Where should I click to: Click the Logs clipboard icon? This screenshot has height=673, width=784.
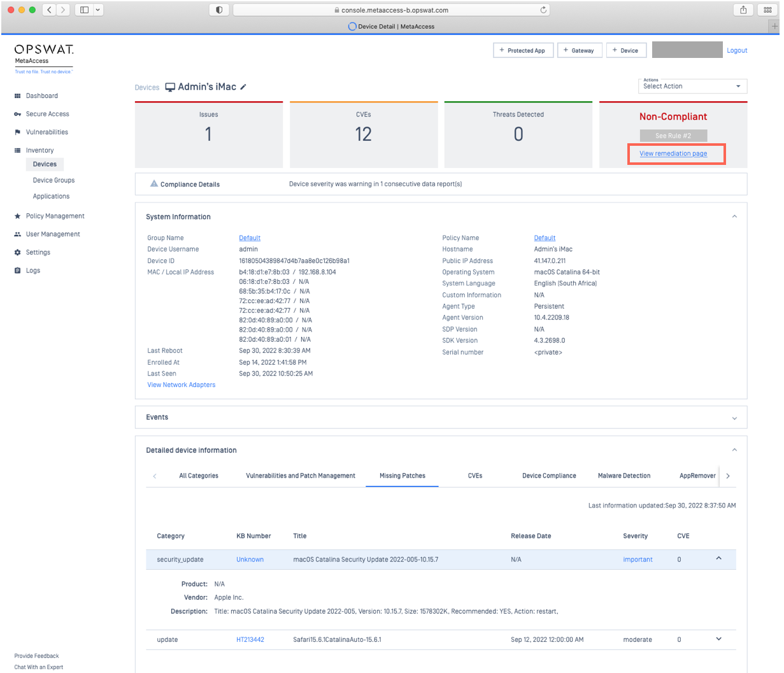pyautogui.click(x=17, y=271)
